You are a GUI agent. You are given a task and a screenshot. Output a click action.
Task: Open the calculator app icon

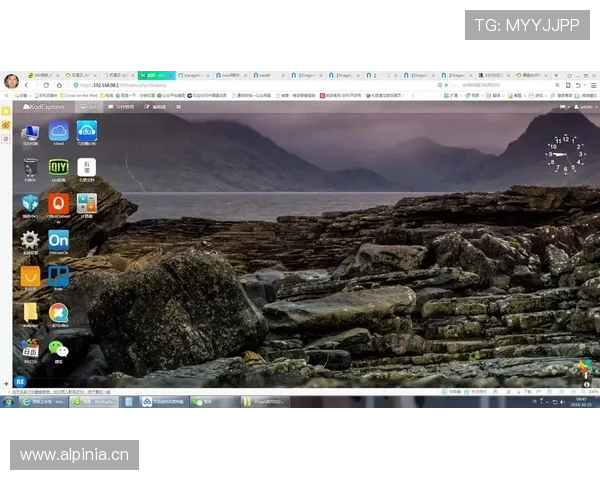[86, 203]
